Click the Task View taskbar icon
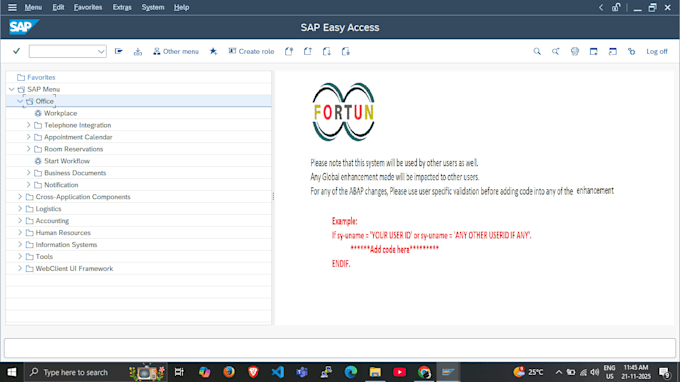The width and height of the screenshot is (680, 382). [179, 372]
